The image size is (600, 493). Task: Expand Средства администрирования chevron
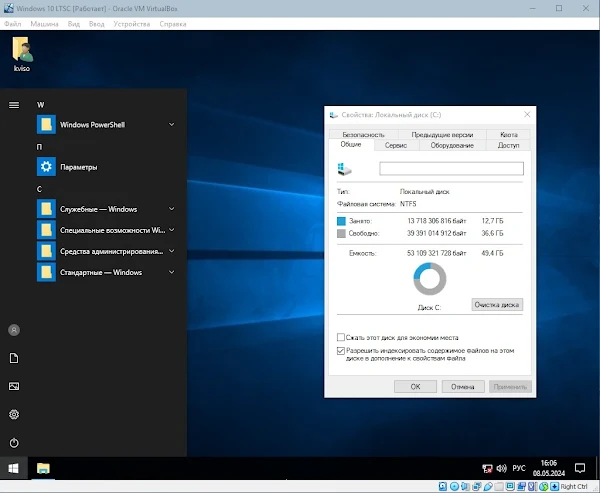[x=171, y=251]
